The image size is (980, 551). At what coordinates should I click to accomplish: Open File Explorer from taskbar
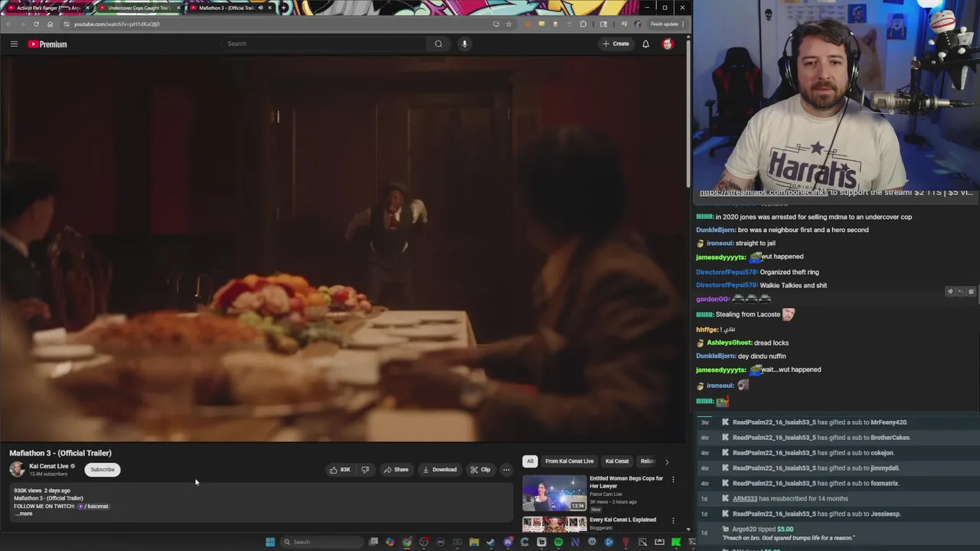474,542
